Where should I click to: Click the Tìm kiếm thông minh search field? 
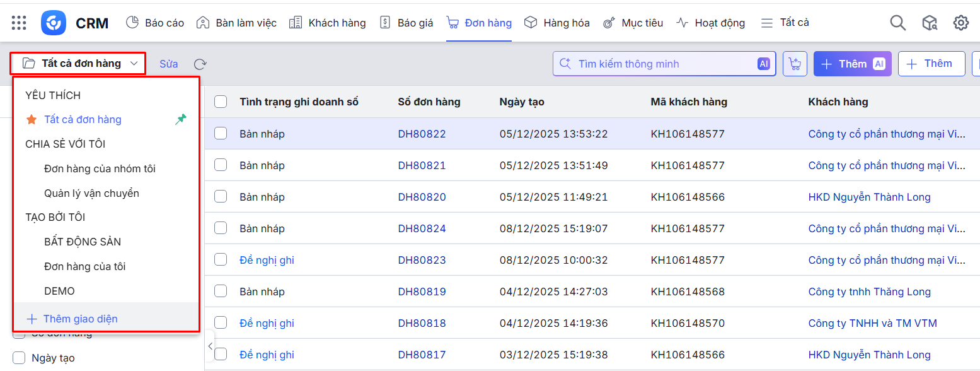coord(662,64)
